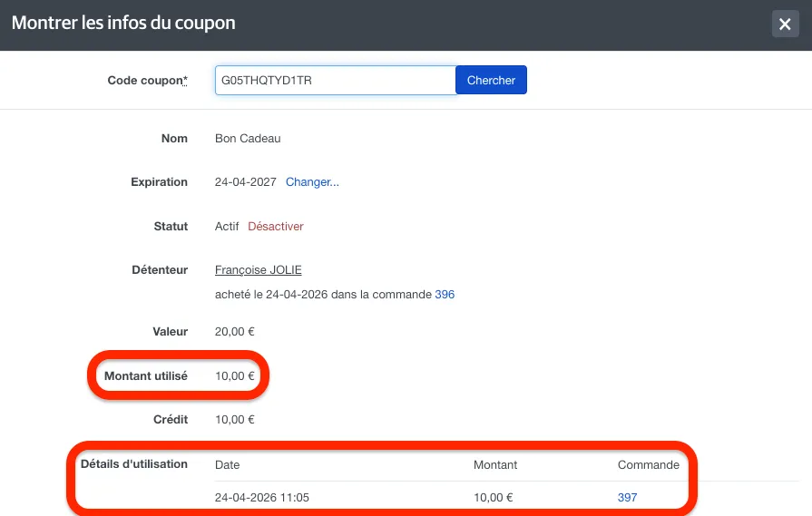The height and width of the screenshot is (516, 812).
Task: Click the Valeur label
Action: click(170, 331)
